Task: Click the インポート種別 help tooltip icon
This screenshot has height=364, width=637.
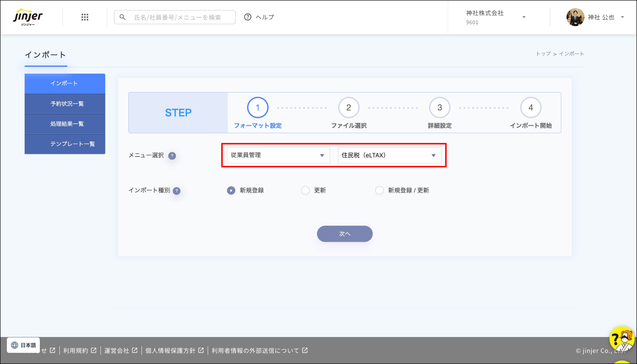Action: point(176,191)
